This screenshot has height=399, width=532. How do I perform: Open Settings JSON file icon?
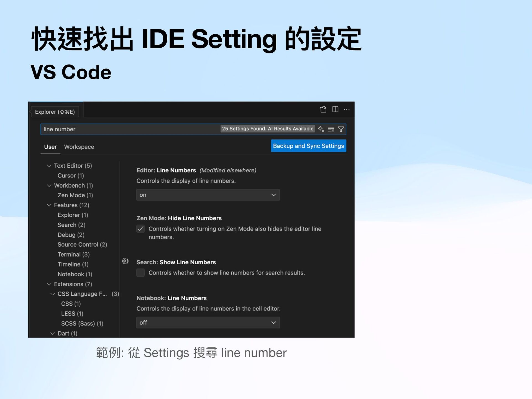[323, 109]
